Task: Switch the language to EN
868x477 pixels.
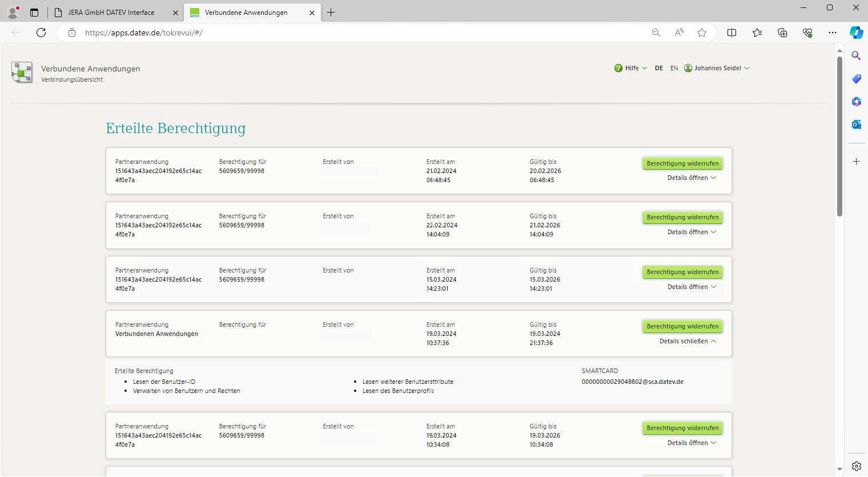Action: tap(674, 68)
